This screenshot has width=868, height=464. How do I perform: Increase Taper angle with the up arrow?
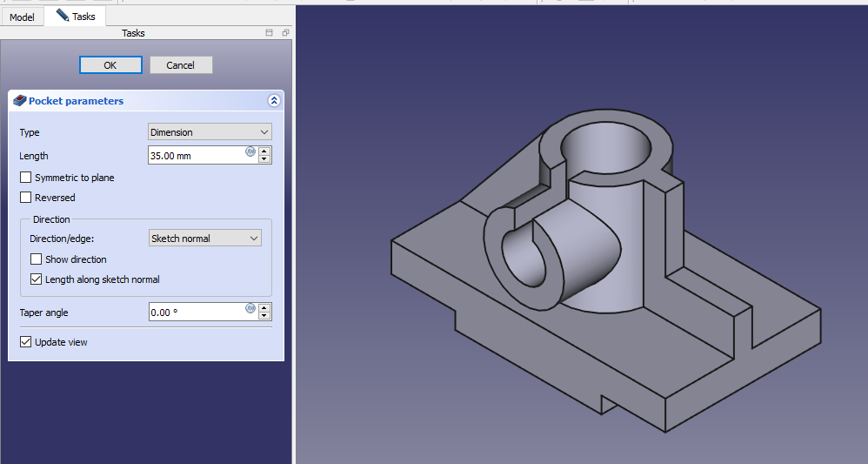coord(264,307)
